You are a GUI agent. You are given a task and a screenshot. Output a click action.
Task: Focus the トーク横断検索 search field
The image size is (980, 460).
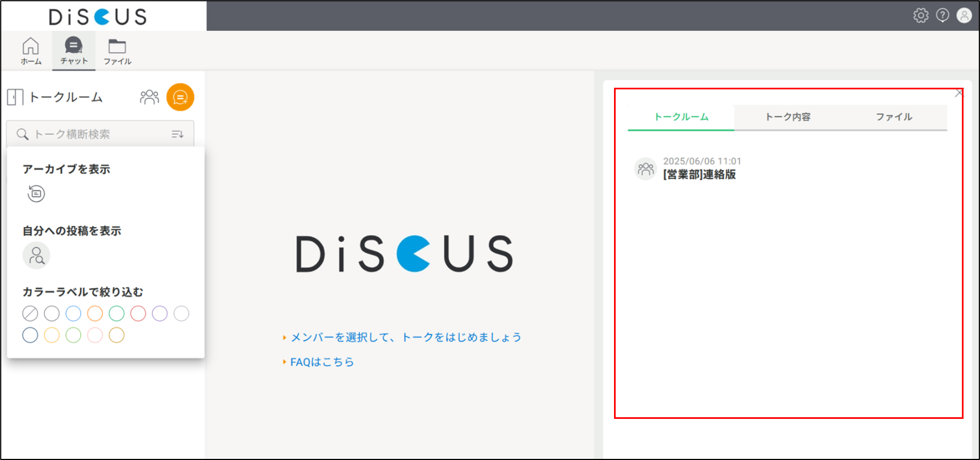click(x=100, y=134)
